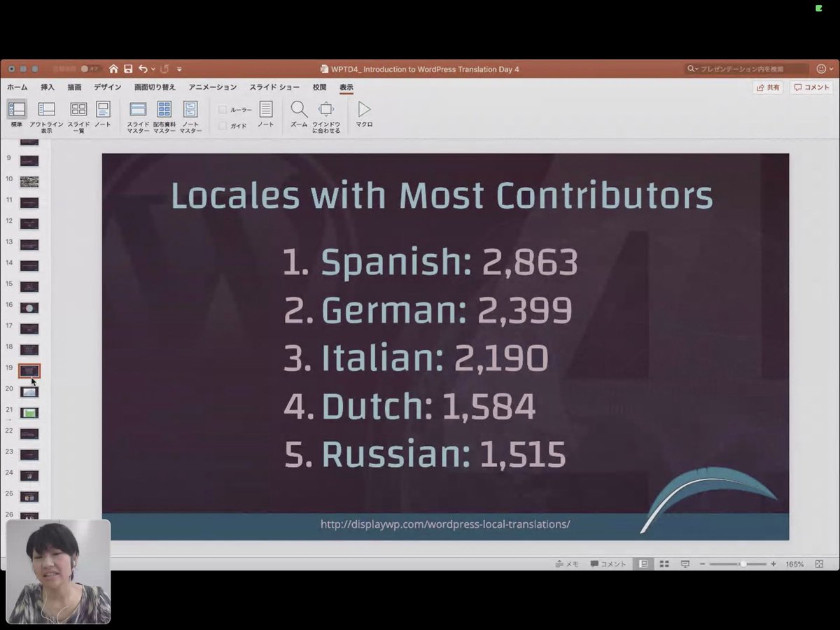840x630 pixels.
Task: Select normal view icon in status bar
Action: point(643,564)
